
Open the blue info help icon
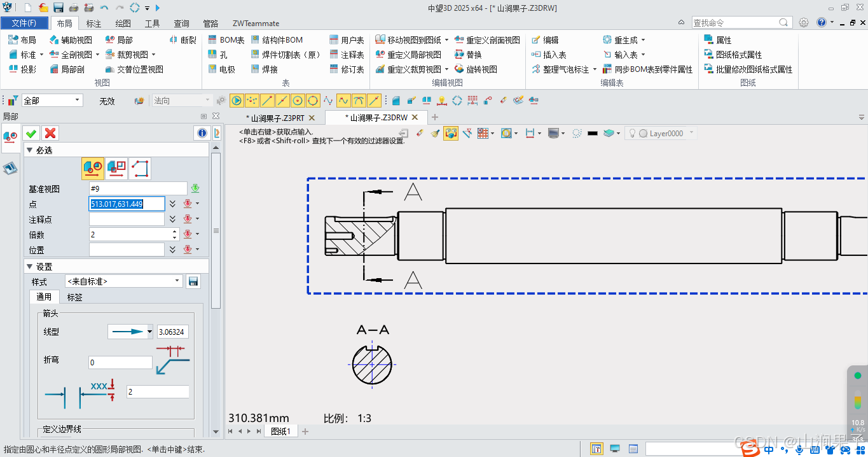[x=202, y=133]
